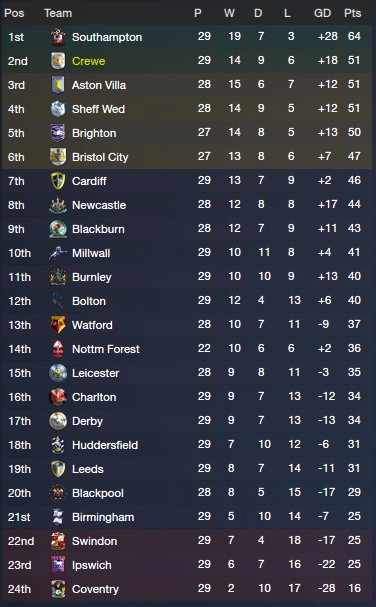The image size is (376, 607).
Task: Select the Newcastle club crest
Action: click(x=58, y=205)
